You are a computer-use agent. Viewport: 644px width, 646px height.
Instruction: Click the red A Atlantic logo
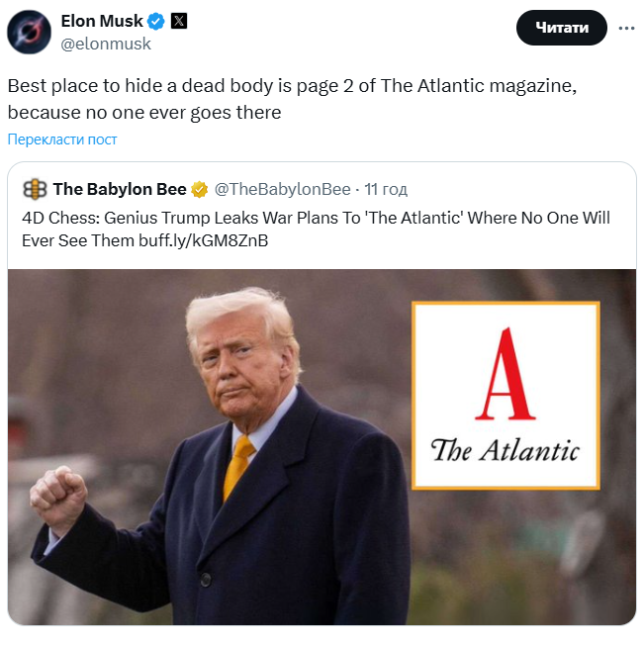[506, 374]
